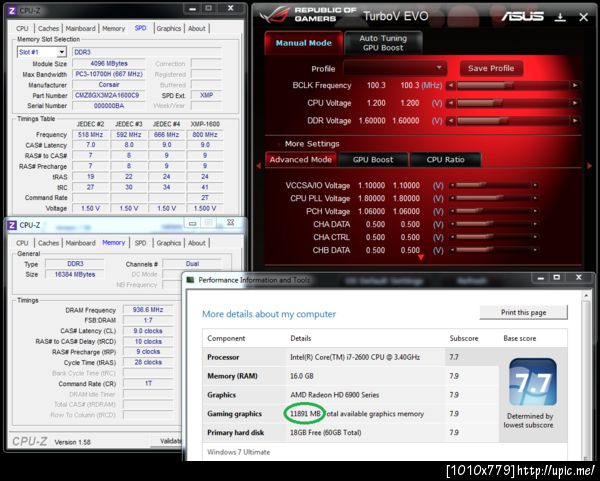This screenshot has height=481, width=600.
Task: Click the Memory Size value 16384 MBytes
Action: pyautogui.click(x=75, y=274)
